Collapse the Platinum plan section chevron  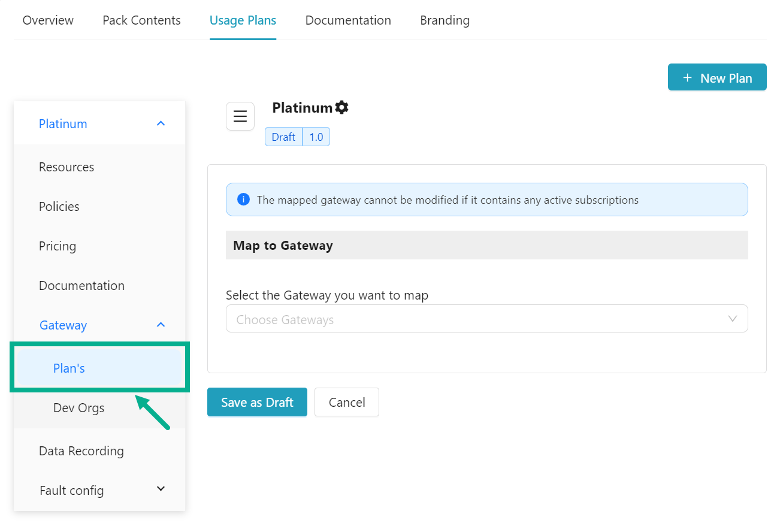160,123
